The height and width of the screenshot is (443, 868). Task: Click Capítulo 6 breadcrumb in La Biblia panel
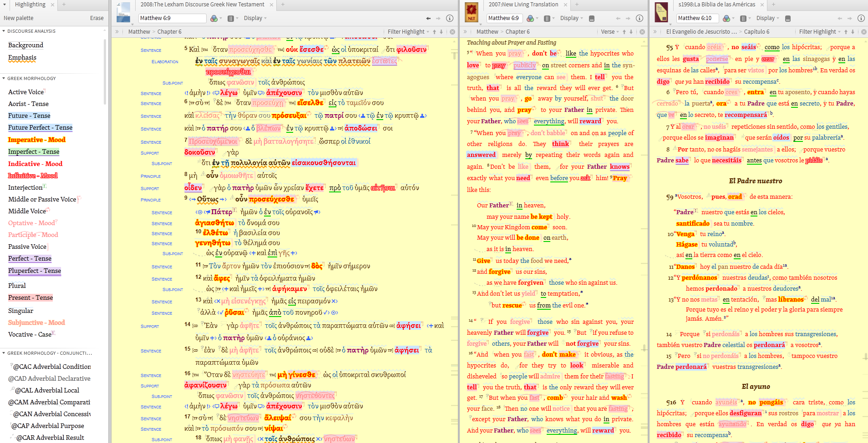click(x=756, y=32)
